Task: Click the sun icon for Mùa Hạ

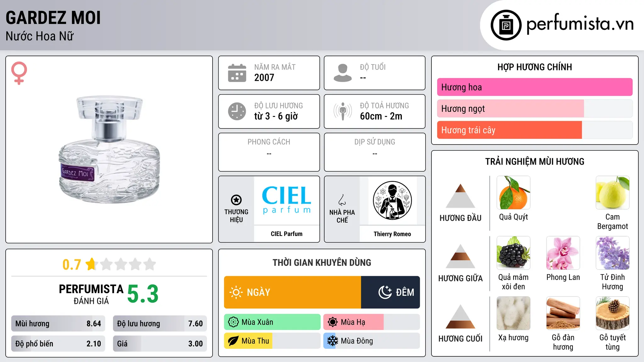Action: (333, 322)
